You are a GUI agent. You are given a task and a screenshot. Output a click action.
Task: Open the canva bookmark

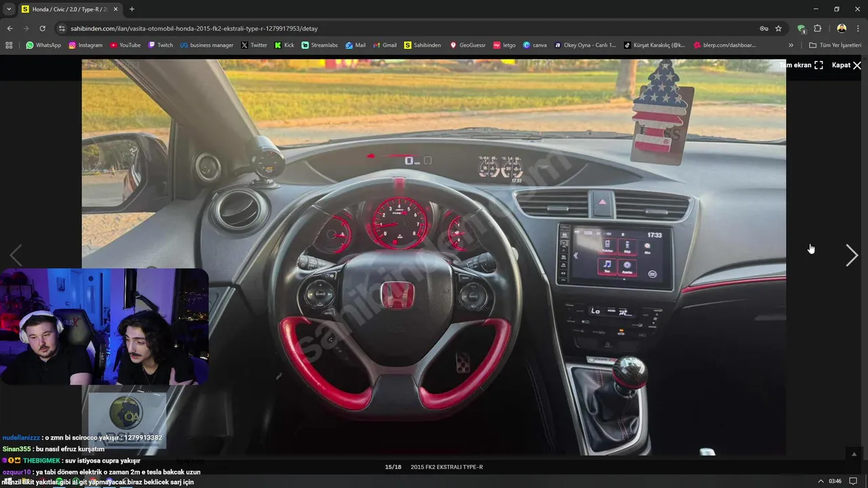(x=535, y=45)
